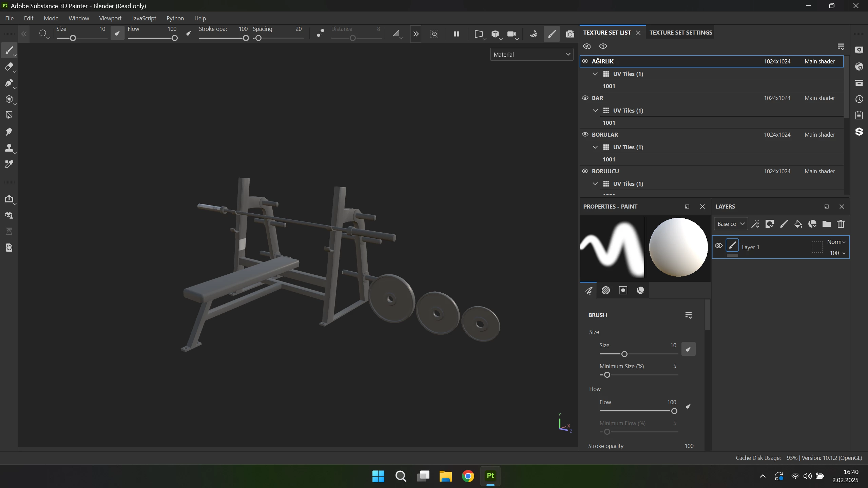Select the BORUUCU texture set
Screen dimensions: 868x488
605,171
